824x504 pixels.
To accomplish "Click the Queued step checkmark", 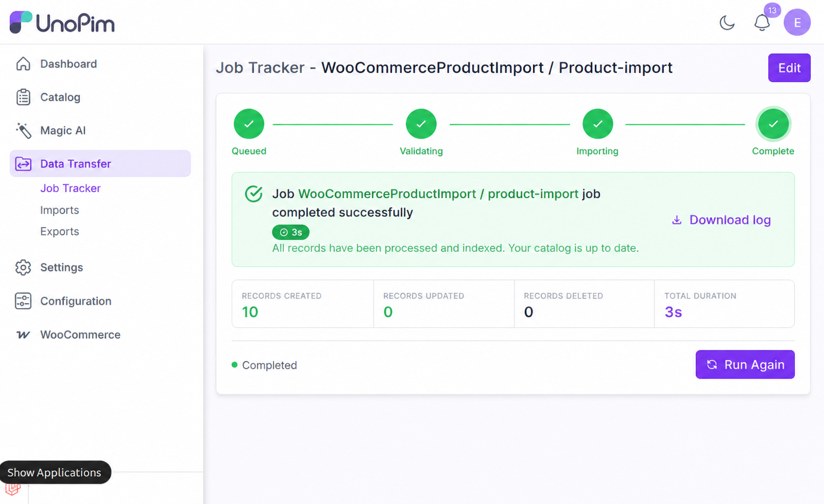I will click(x=249, y=124).
